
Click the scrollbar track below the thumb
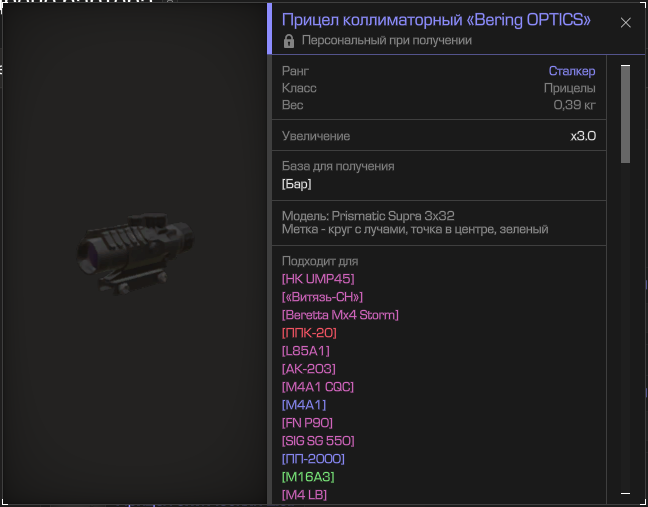[625, 326]
